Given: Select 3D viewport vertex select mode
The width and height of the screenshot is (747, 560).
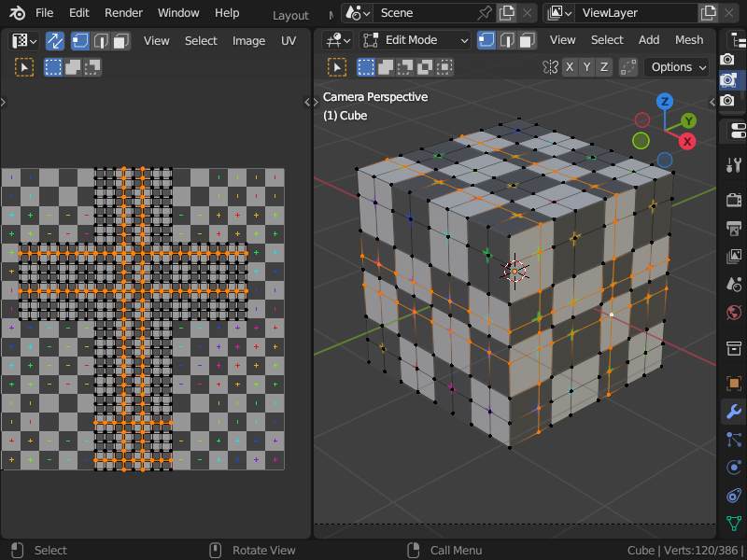Looking at the screenshot, I should coord(486,40).
